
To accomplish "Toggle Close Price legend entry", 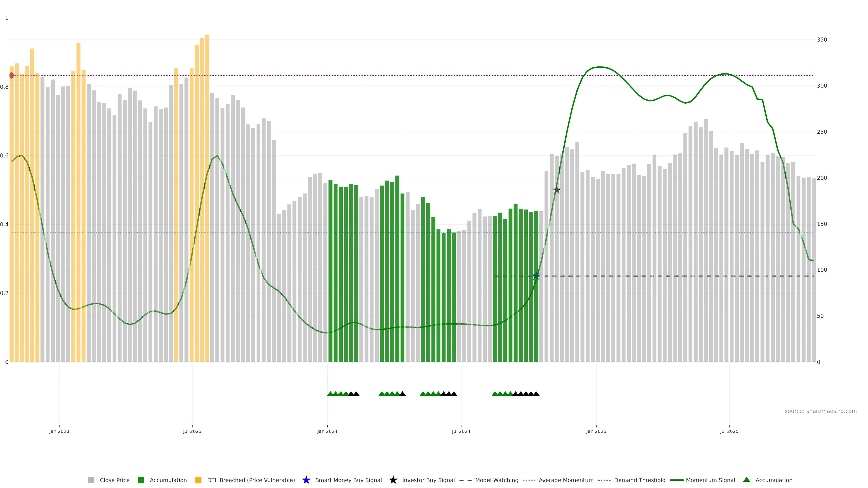I will point(114,480).
